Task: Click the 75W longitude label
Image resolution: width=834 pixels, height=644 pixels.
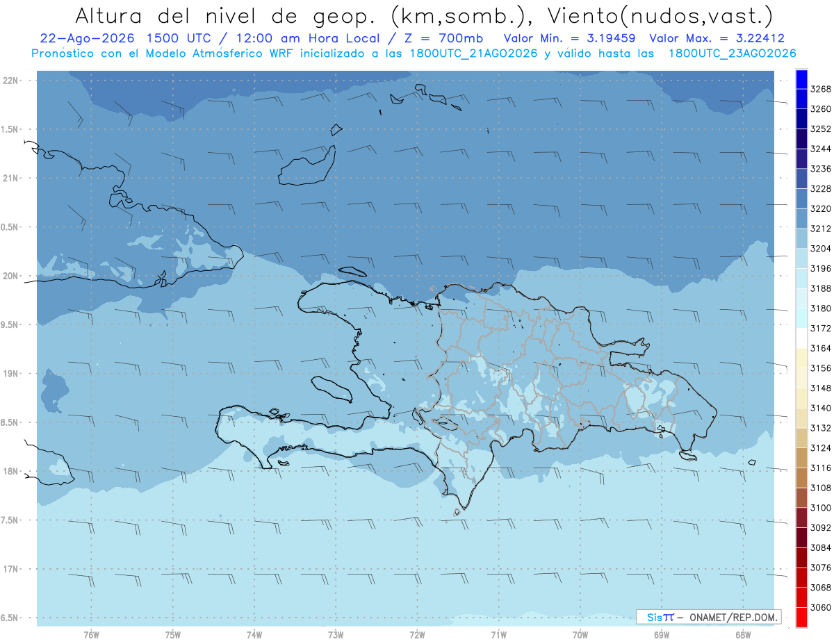Action: [173, 635]
